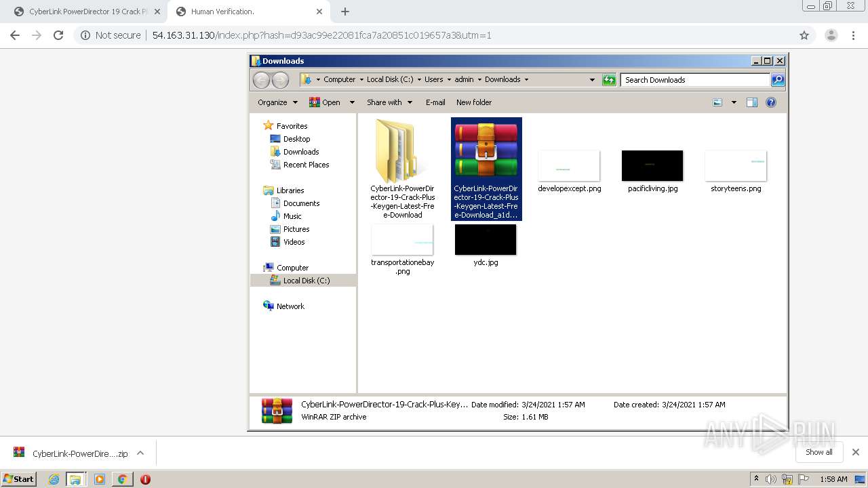The width and height of the screenshot is (868, 488).
Task: Open the Videos library
Action: [294, 242]
